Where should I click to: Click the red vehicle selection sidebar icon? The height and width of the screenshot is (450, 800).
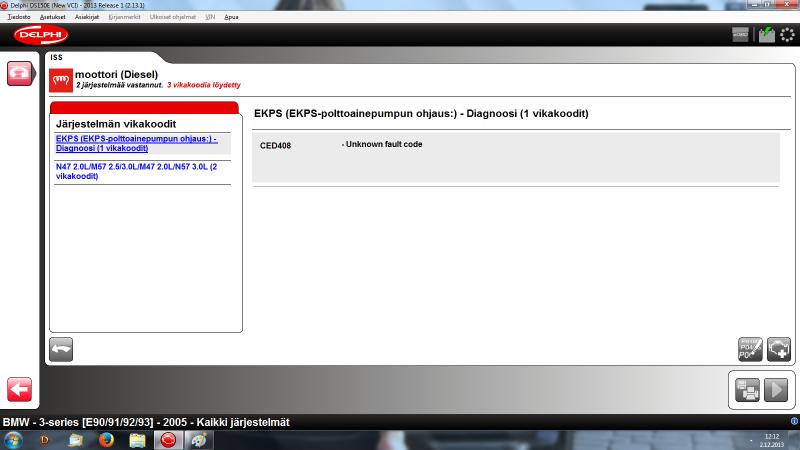point(19,73)
